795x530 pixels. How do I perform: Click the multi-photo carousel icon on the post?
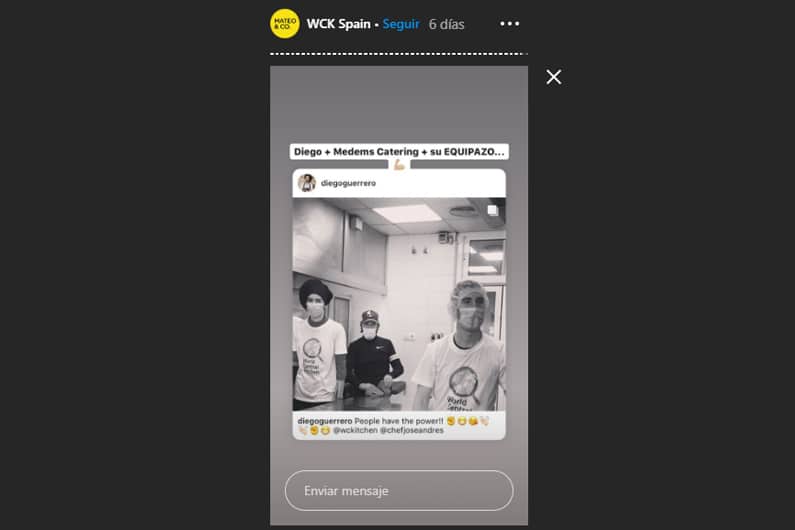492,210
